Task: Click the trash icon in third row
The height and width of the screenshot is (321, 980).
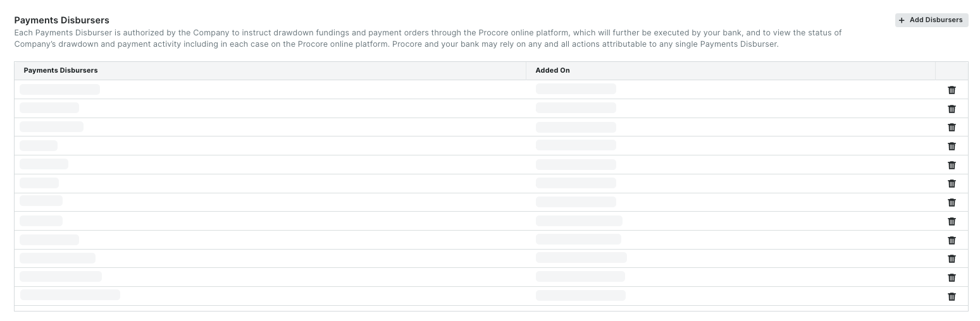Action: click(952, 127)
